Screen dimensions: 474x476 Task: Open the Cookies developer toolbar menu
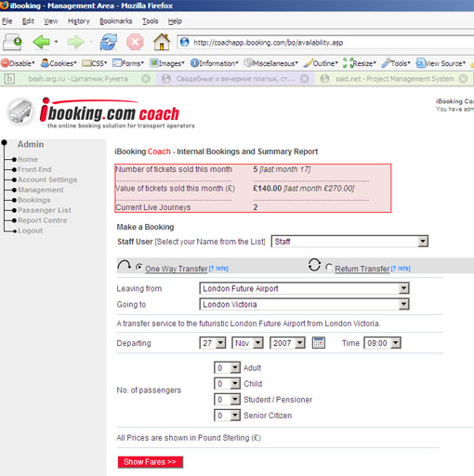(x=59, y=63)
